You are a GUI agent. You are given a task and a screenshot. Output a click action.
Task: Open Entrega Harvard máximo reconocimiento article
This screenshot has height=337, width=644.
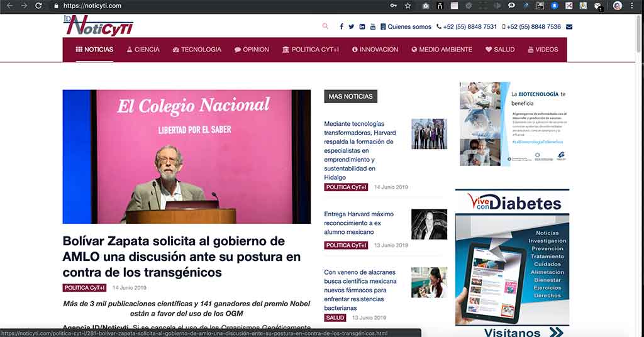coord(358,223)
